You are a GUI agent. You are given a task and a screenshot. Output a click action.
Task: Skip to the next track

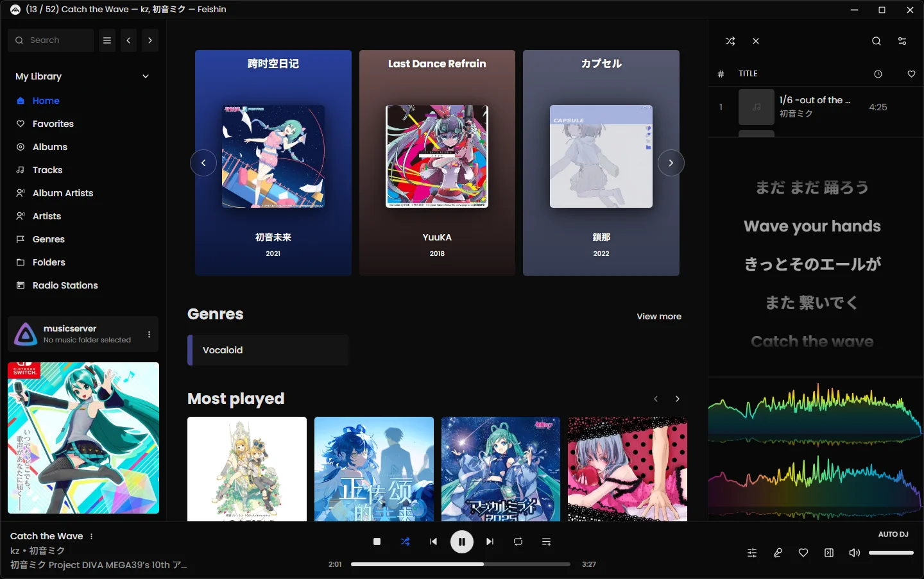click(x=490, y=542)
